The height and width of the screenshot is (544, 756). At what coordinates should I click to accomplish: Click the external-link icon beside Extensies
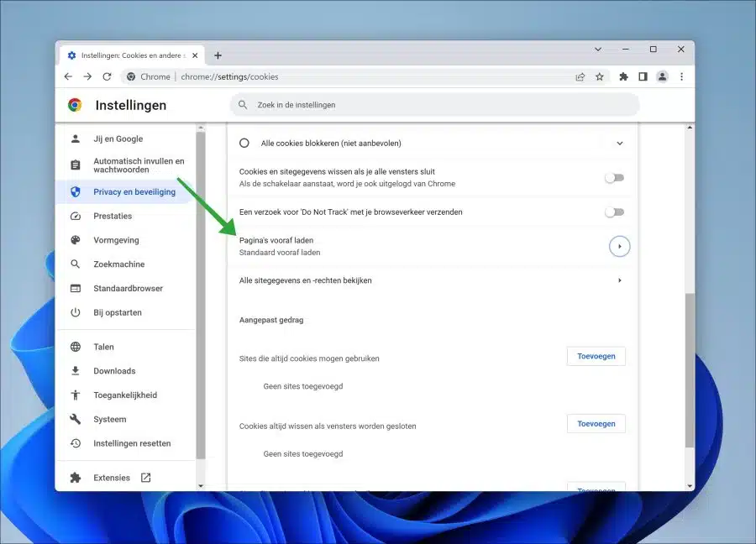tap(145, 478)
